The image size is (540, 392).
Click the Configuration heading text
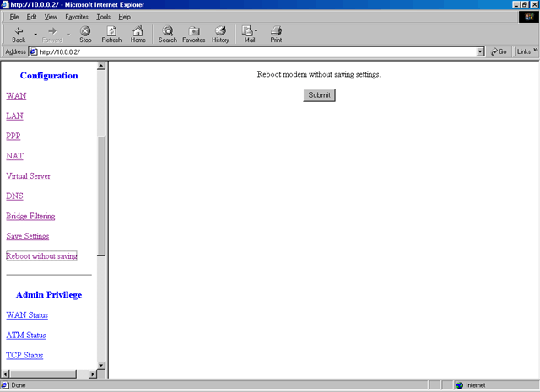pos(49,75)
